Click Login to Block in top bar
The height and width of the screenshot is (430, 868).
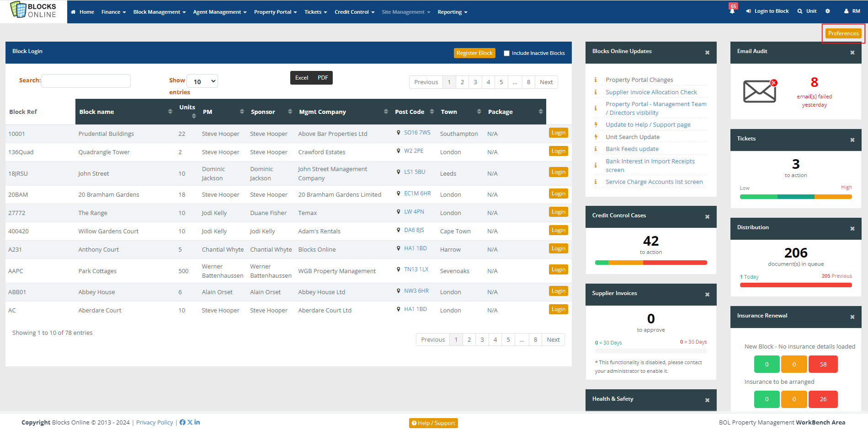[x=767, y=11]
